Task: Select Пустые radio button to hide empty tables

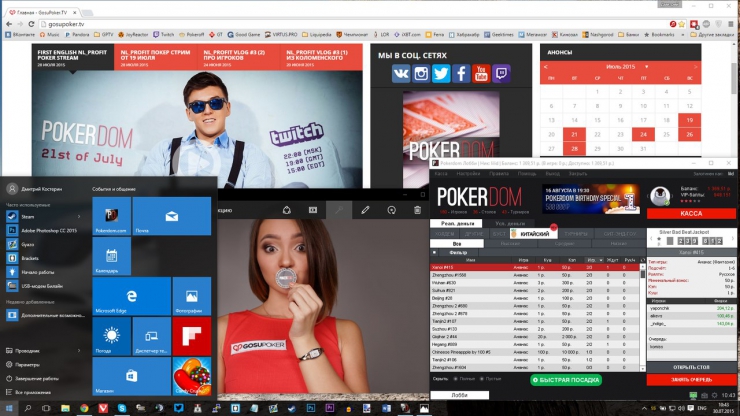Action: point(481,379)
